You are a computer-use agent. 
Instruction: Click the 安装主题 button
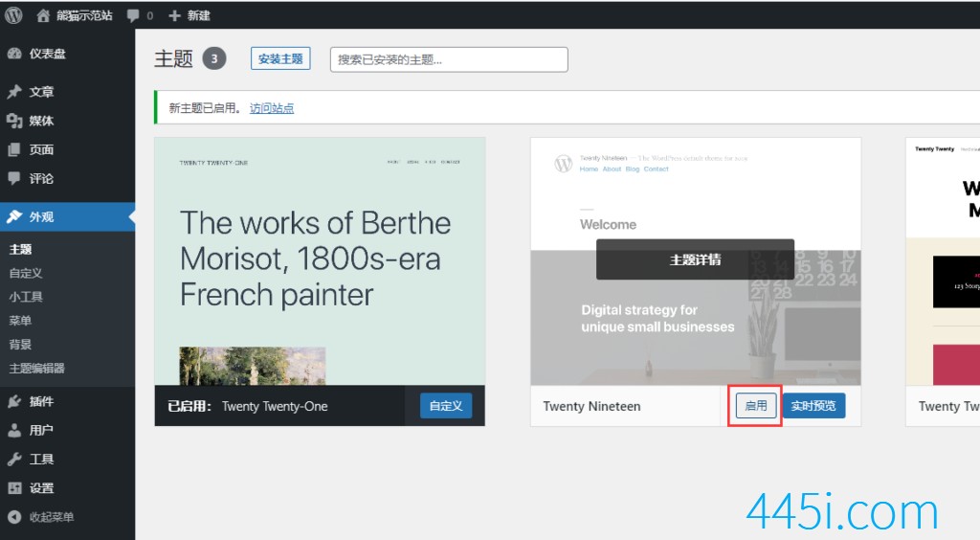click(280, 58)
